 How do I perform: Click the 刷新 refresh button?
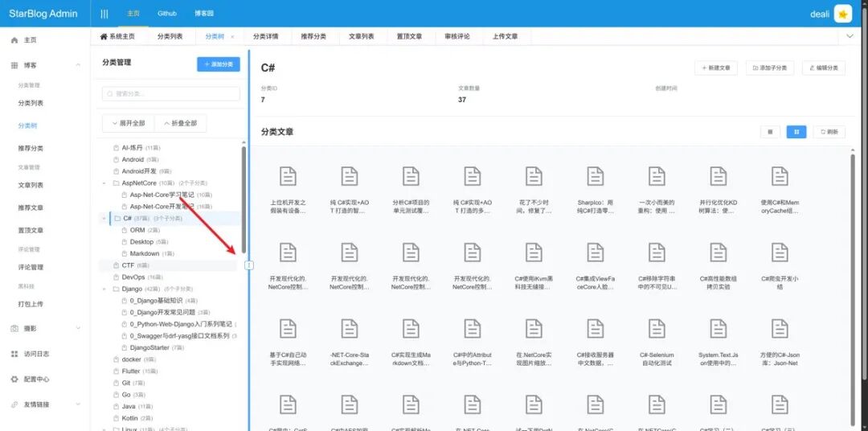[x=829, y=132]
